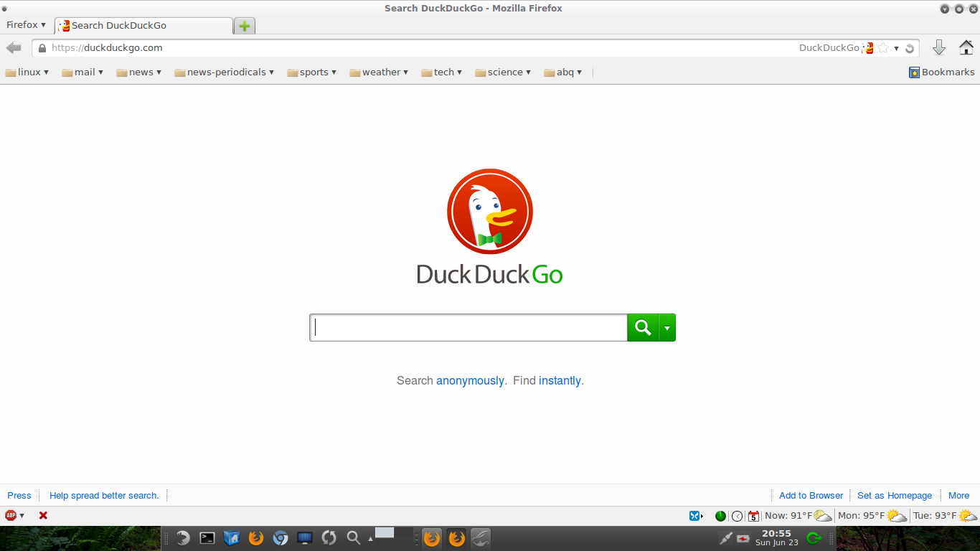This screenshot has height=551, width=980.
Task: Click the monitor display icon in panel
Action: [305, 538]
